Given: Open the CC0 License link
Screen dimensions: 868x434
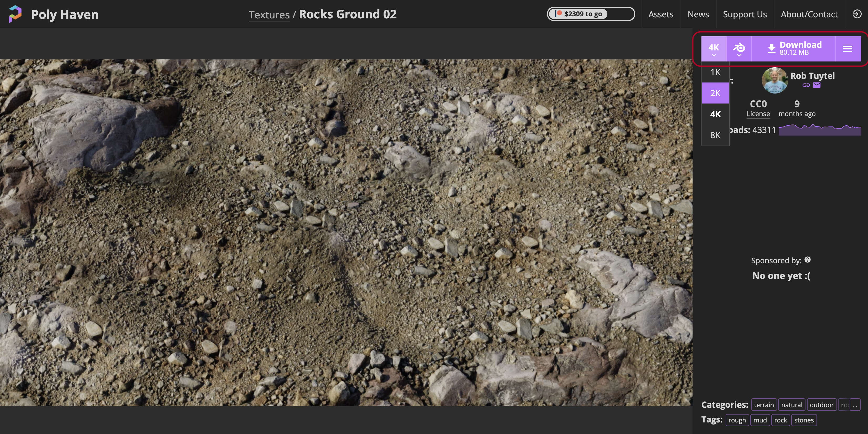Looking at the screenshot, I should click(x=758, y=109).
